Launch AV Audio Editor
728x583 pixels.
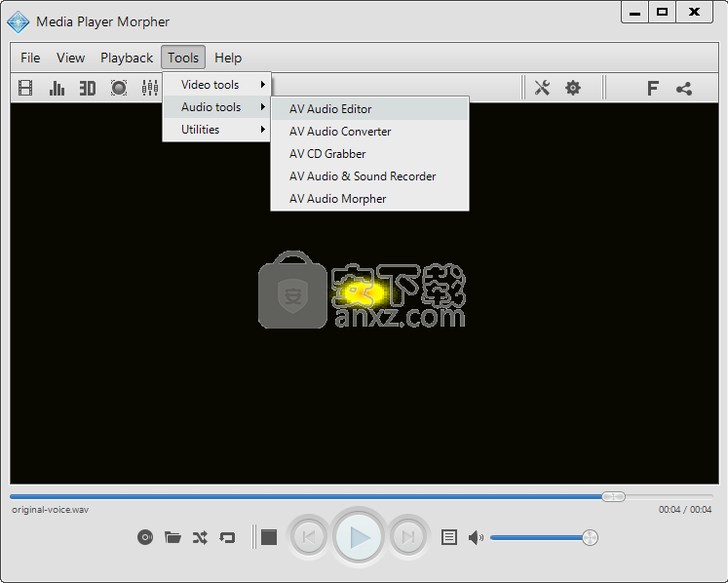click(369, 108)
